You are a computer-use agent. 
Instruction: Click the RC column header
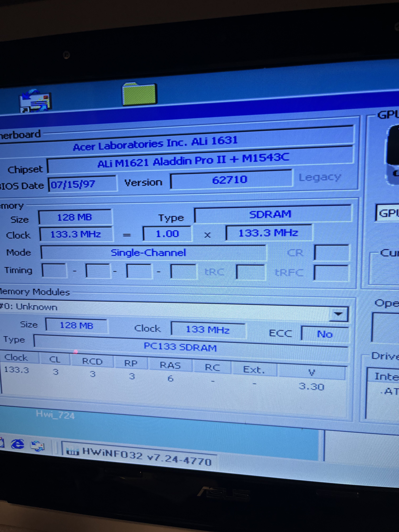click(212, 367)
